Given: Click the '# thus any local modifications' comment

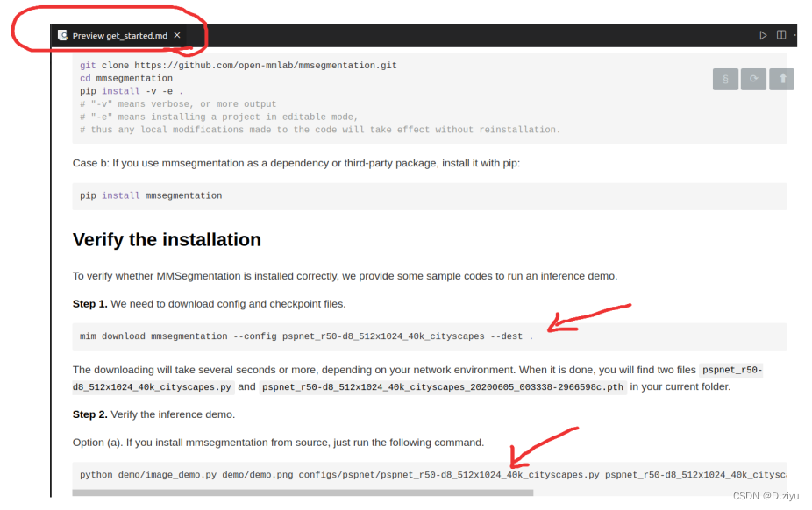Looking at the screenshot, I should 320,130.
